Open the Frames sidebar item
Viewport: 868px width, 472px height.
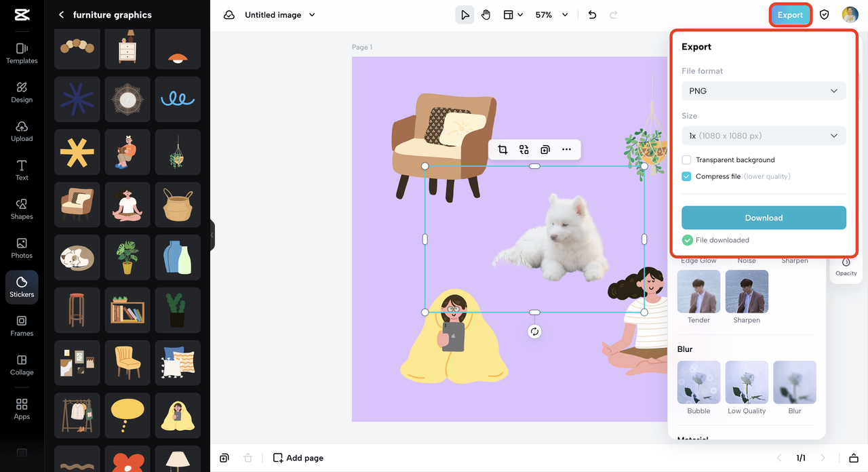click(22, 326)
